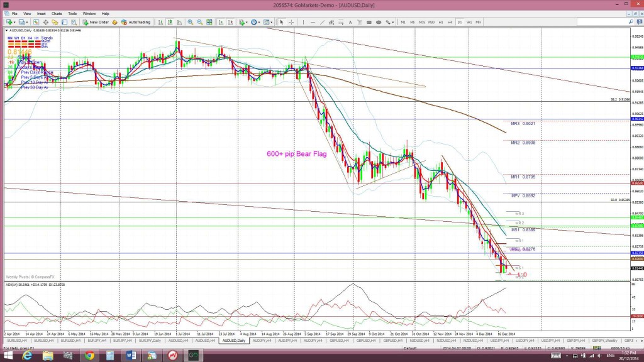Switch to the EURJPY,Daily chart tab
This screenshot has width=644, height=362.
150,341
